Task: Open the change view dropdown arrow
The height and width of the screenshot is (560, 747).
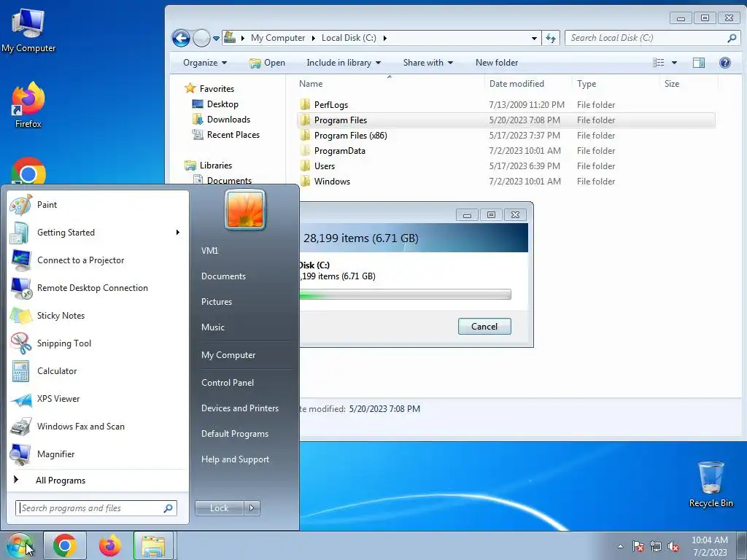Action: 674,63
